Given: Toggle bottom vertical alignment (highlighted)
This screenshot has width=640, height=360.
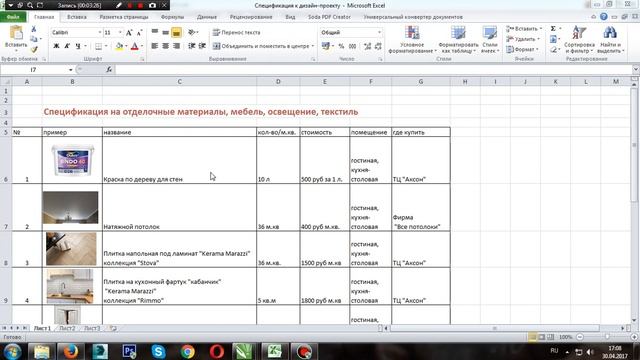Looking at the screenshot, I should point(176,32).
